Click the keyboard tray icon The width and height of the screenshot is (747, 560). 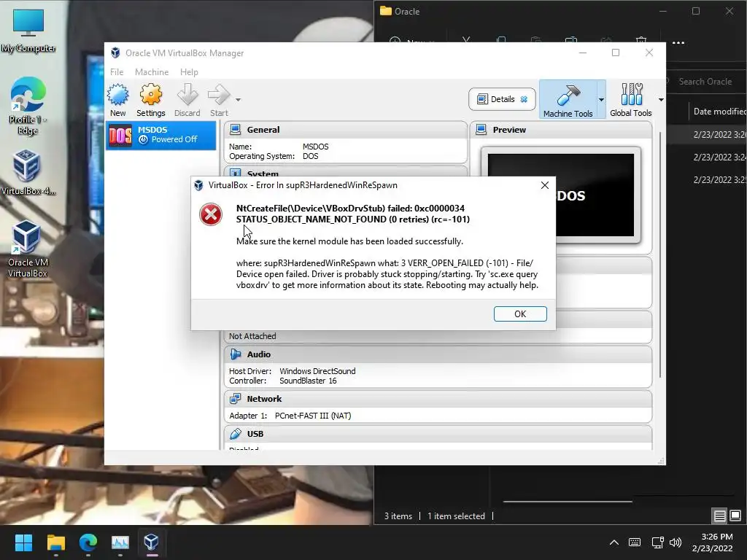pos(635,542)
